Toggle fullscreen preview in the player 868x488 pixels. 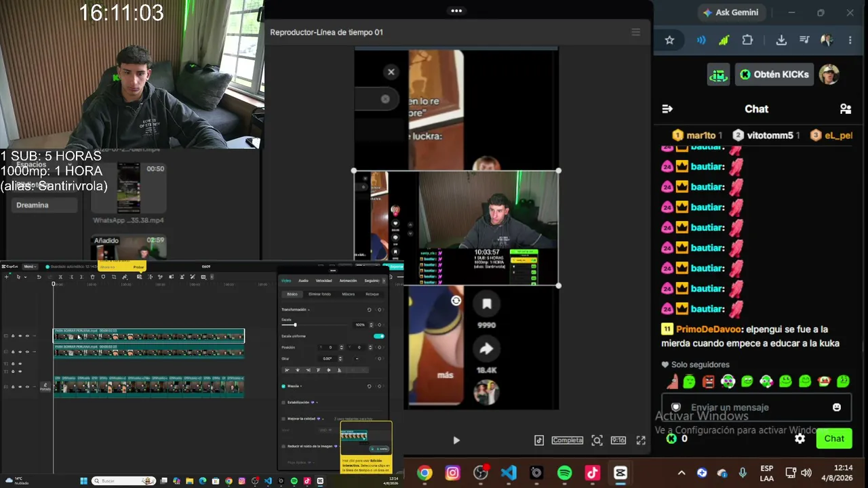pyautogui.click(x=641, y=440)
